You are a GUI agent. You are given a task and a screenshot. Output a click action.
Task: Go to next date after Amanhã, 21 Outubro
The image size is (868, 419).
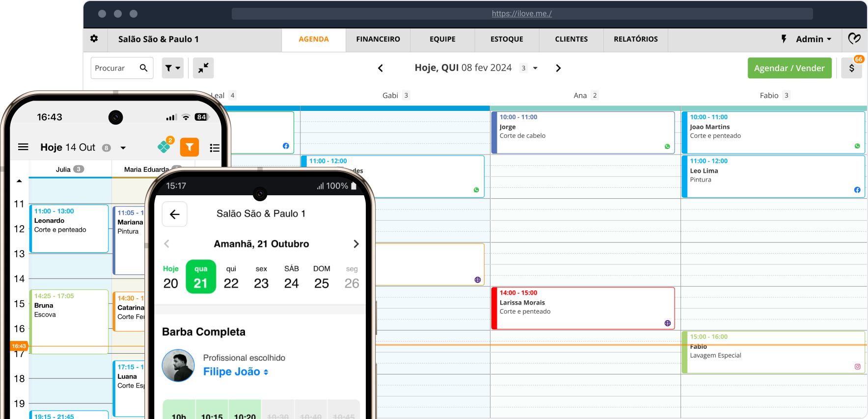coord(356,244)
